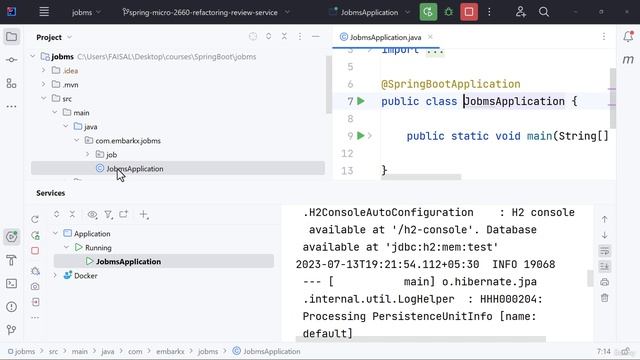Toggle Services view options eye icon
The width and height of the screenshot is (640, 360).
point(92,214)
